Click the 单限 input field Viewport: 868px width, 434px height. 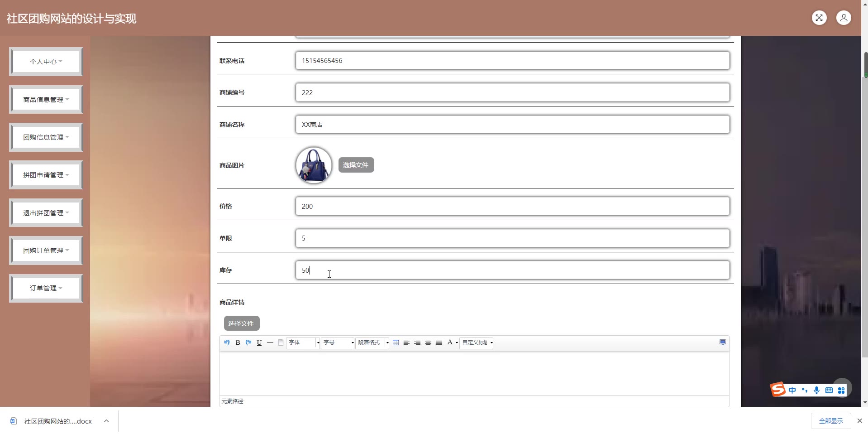pyautogui.click(x=512, y=238)
